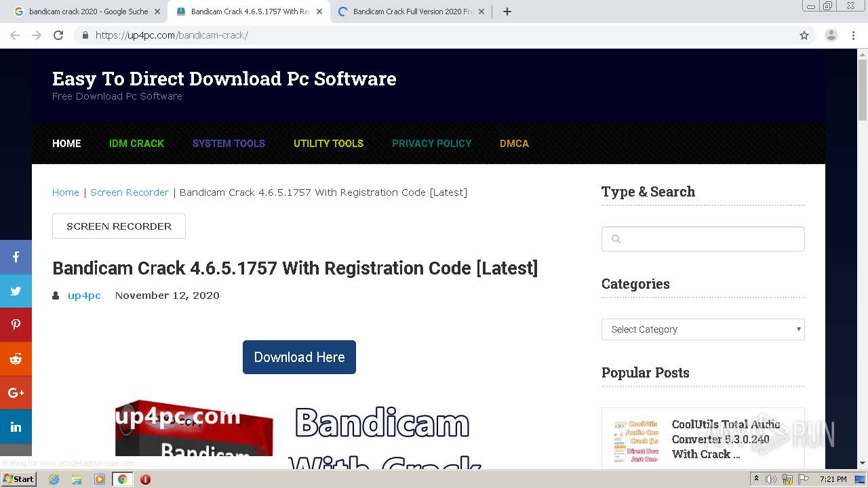Expand the Select Category dropdown
868x488 pixels.
tap(703, 329)
